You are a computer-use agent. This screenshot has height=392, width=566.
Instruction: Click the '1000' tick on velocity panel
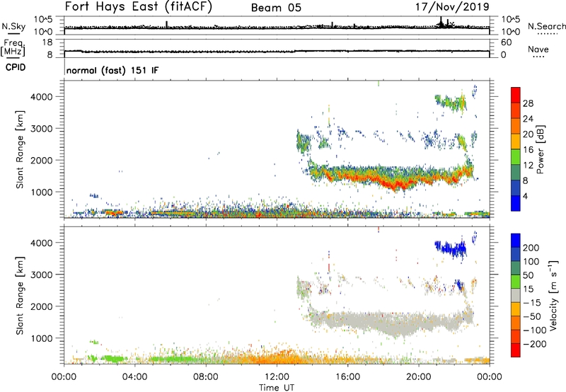click(x=42, y=338)
